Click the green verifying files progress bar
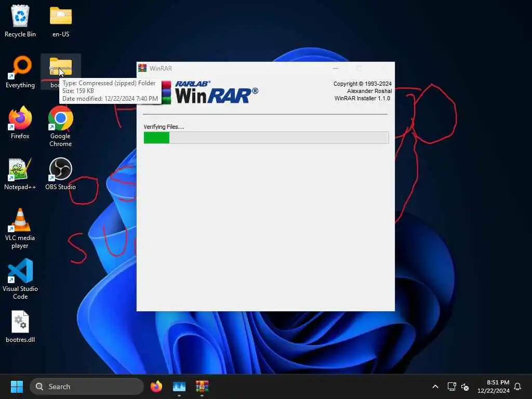The image size is (532, 399). coord(267,138)
